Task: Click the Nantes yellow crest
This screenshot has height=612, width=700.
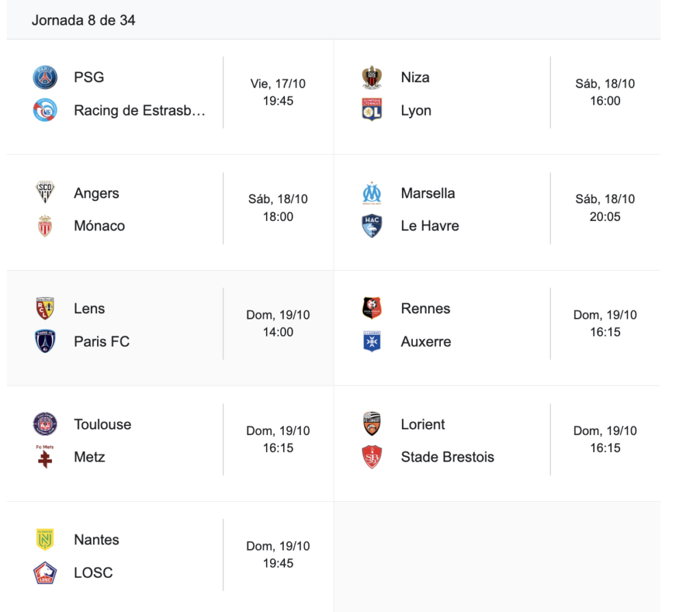Action: pos(45,540)
